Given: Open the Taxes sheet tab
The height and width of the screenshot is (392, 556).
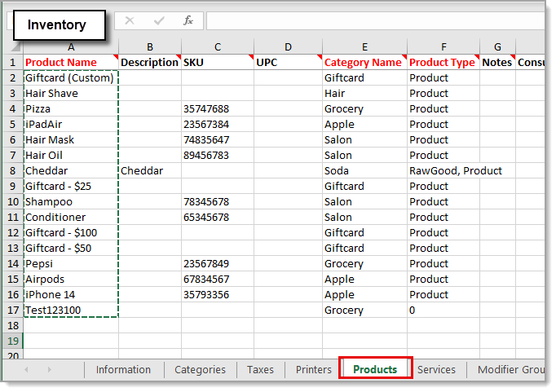Looking at the screenshot, I should coord(260,370).
